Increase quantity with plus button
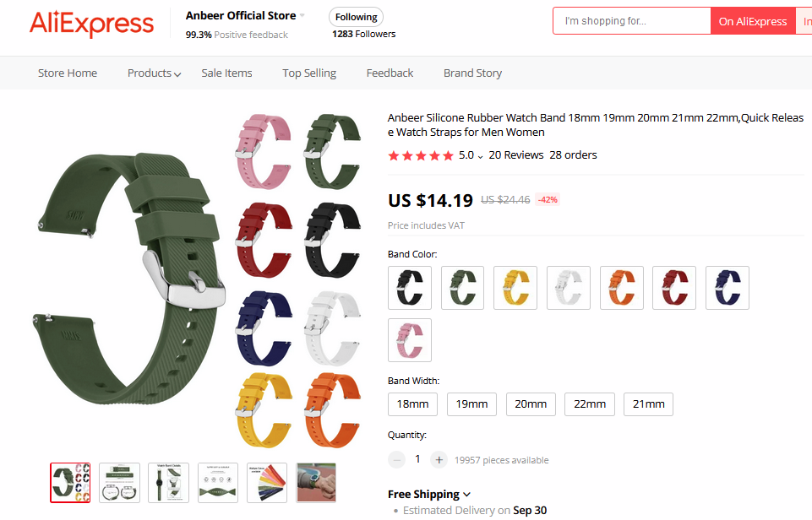 439,459
